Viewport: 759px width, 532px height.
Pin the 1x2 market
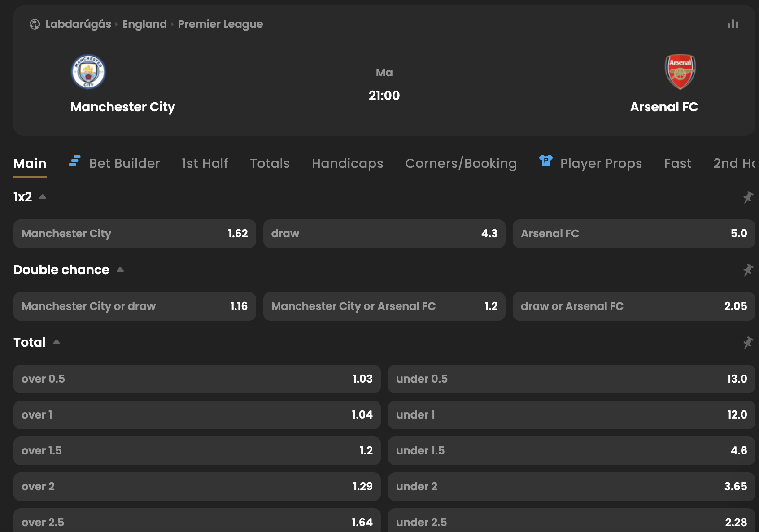coord(748,197)
